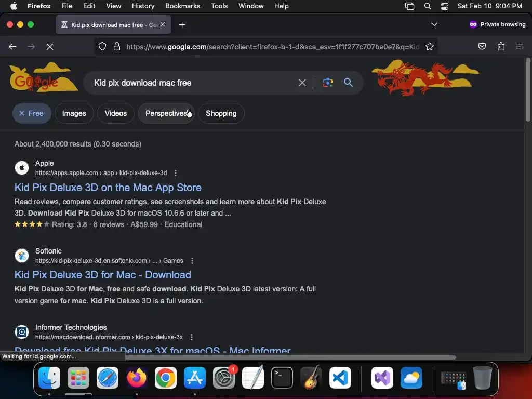Click the Private browsing indicator
Screen dimensions: 532x399
coord(497,24)
